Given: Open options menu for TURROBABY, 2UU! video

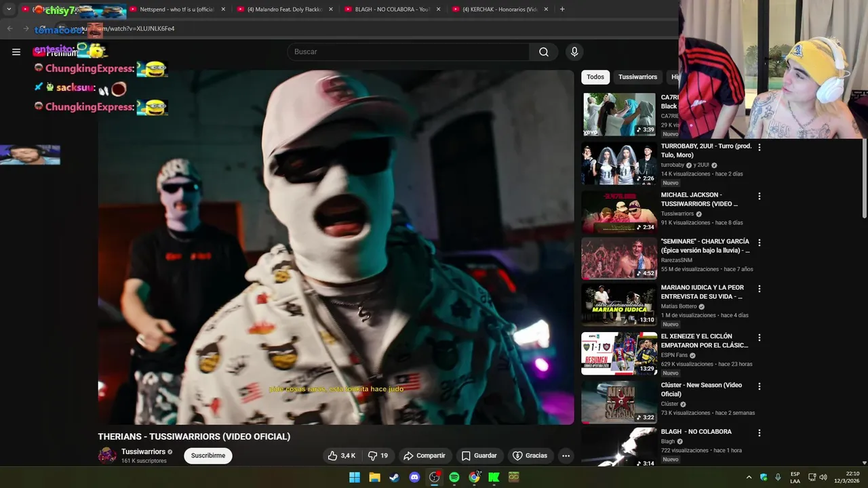Looking at the screenshot, I should (x=759, y=147).
